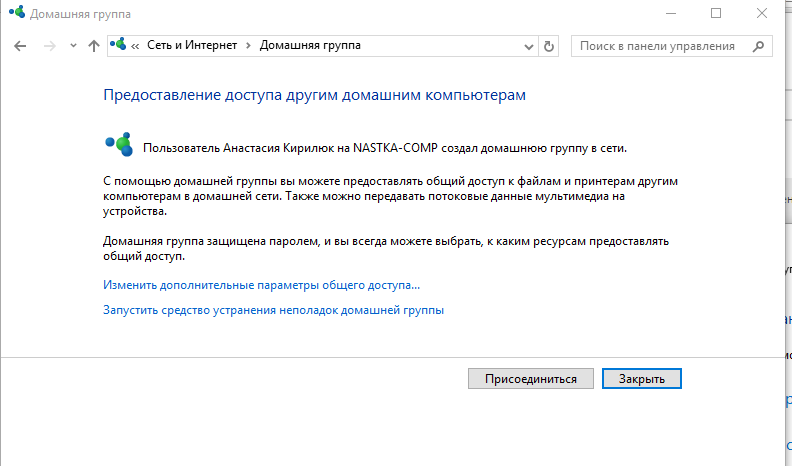Click the HomeGroup icon in address bar
792x466 pixels.
coord(118,44)
